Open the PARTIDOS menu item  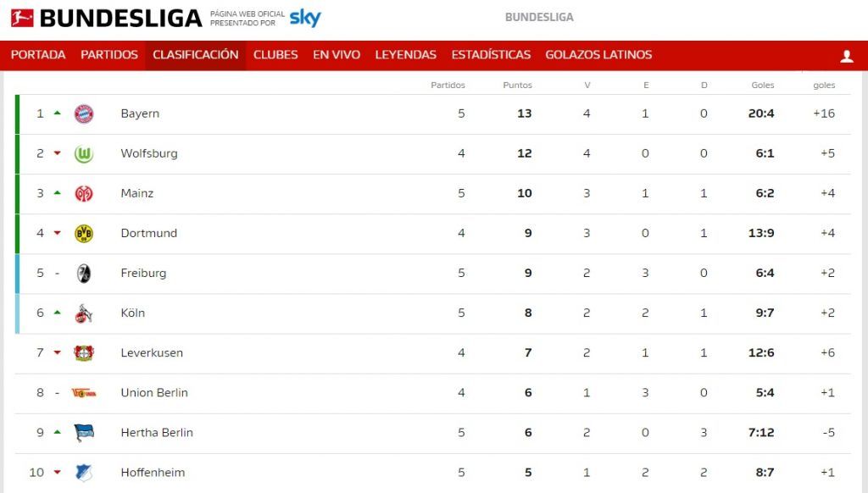tap(109, 55)
